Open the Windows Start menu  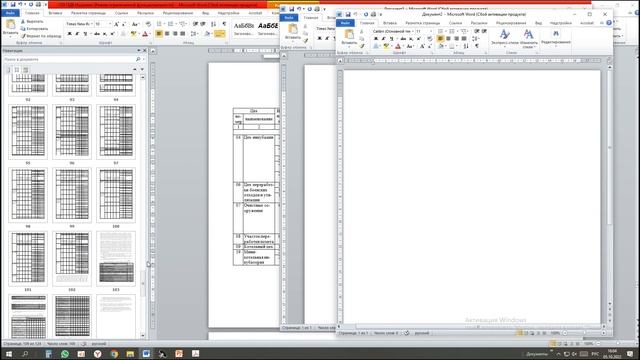tap(8, 354)
